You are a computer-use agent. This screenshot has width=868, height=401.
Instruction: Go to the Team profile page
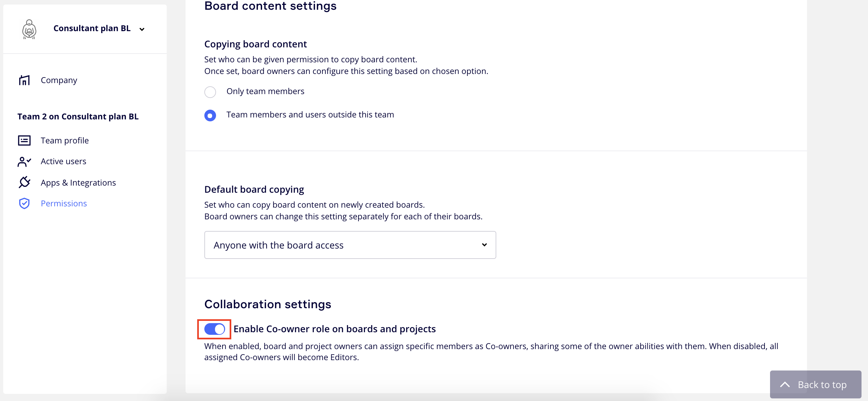[x=65, y=140]
